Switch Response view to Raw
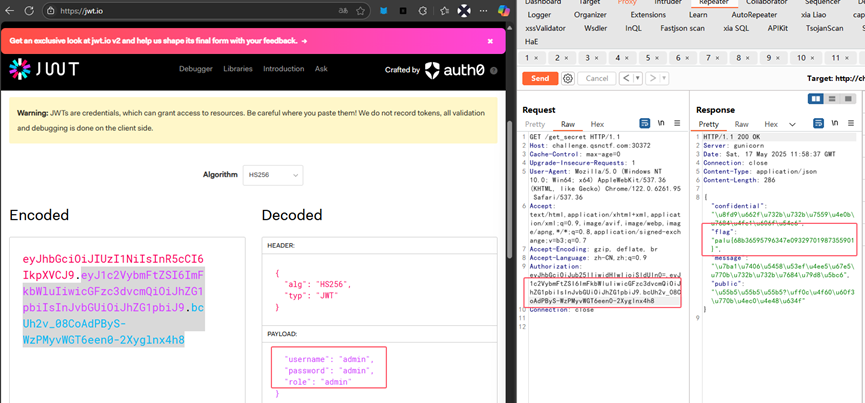 pyautogui.click(x=741, y=124)
